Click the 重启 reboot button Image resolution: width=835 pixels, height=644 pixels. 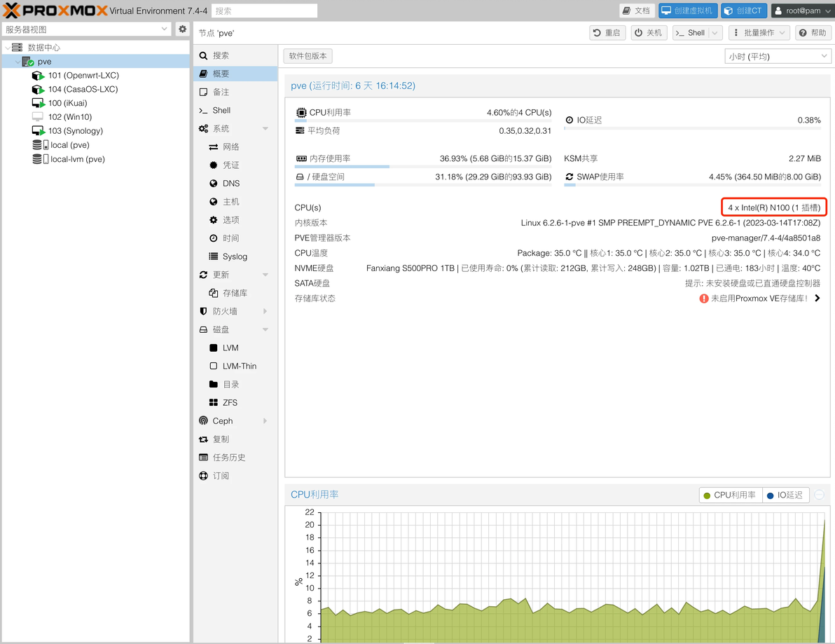[607, 32]
